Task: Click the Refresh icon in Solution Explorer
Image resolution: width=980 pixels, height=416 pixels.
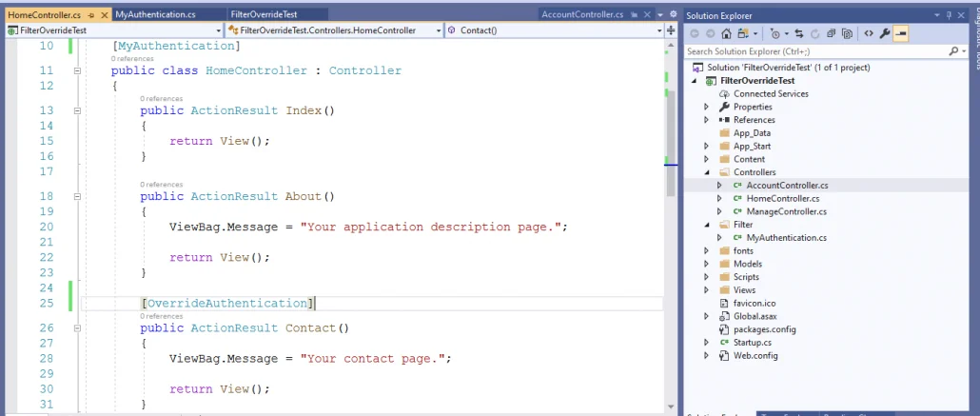Action: [815, 33]
